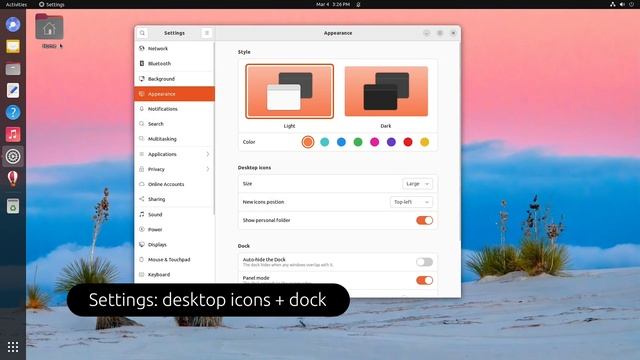Screen dimensions: 640x360
Task: Click the Keyboard icon in sidebar
Action: pos(142,274)
